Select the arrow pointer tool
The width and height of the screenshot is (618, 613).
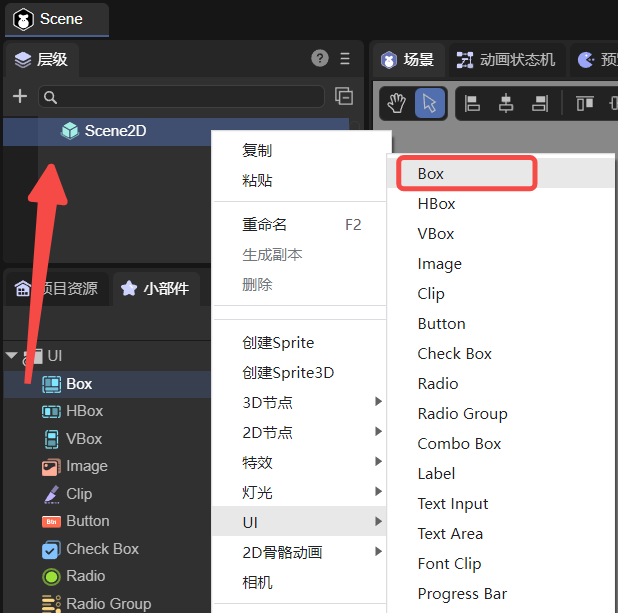[x=430, y=103]
